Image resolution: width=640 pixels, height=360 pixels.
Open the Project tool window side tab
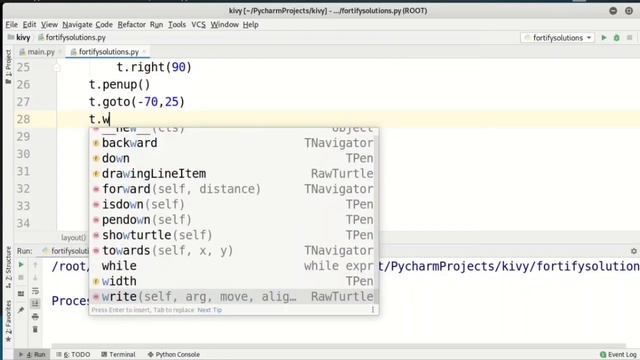click(x=8, y=67)
